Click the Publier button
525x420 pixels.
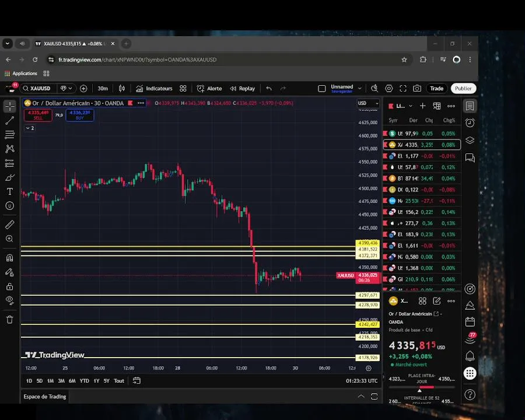point(463,89)
